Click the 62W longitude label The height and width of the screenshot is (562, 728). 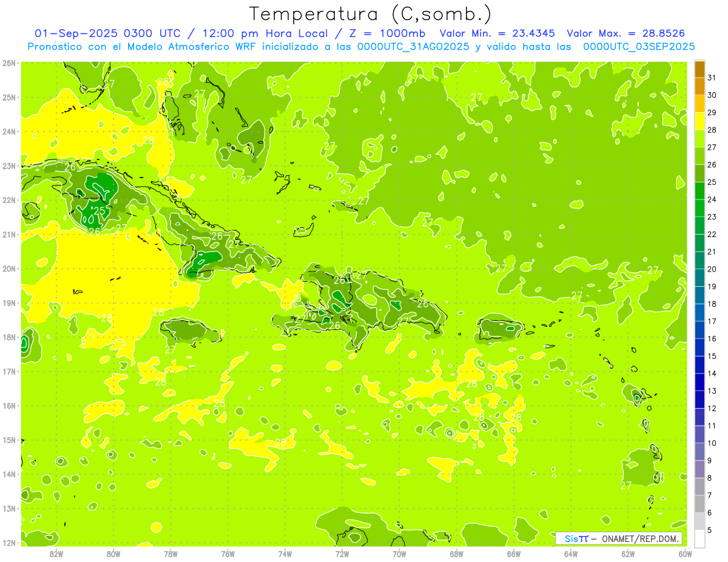[x=628, y=554]
